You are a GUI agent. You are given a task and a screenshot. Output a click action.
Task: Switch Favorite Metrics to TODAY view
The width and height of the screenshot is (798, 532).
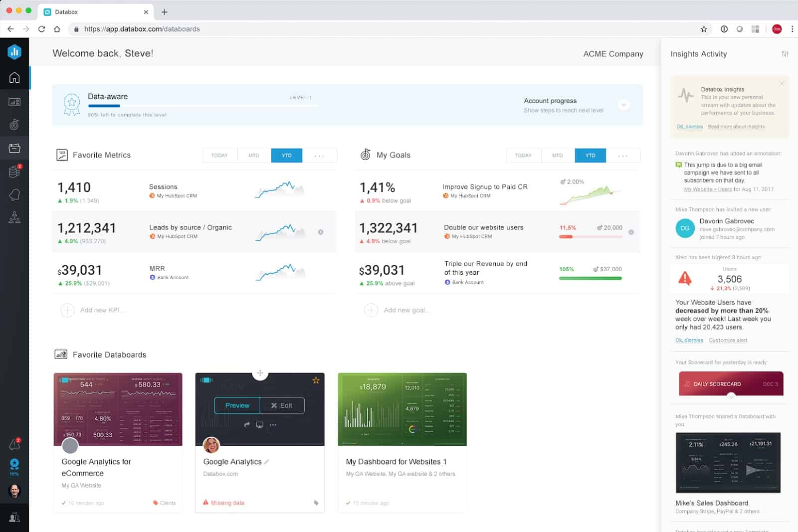[220, 155]
